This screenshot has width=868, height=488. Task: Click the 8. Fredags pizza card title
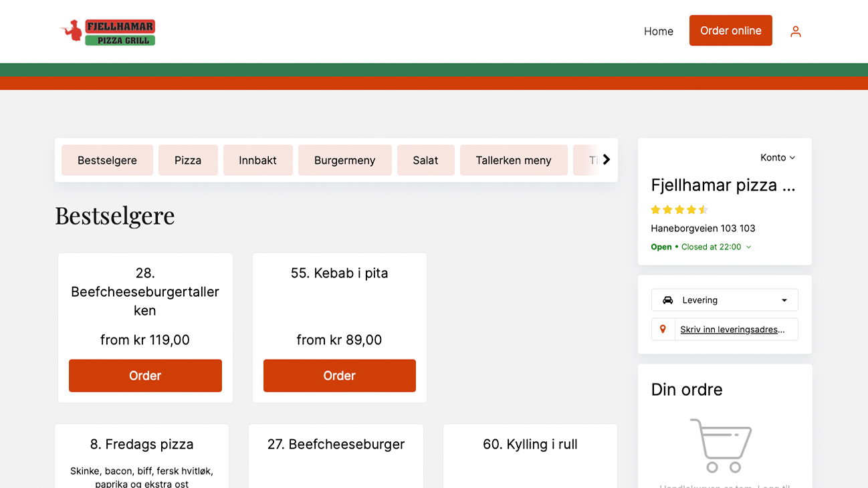click(142, 444)
